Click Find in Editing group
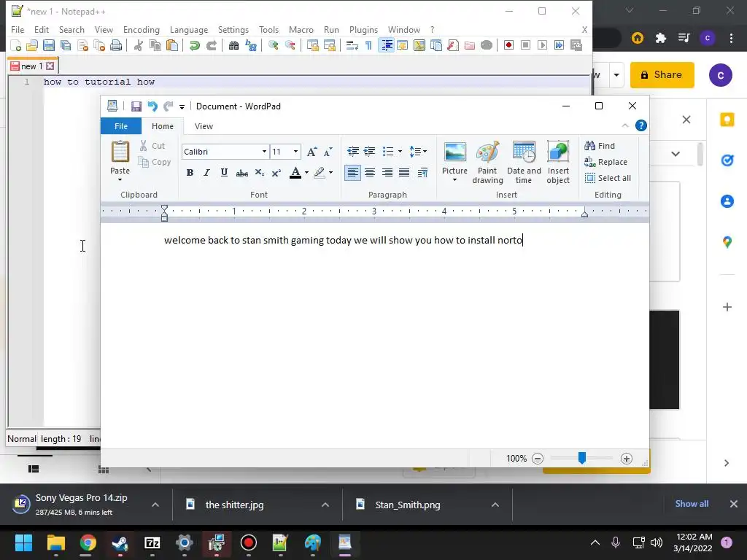Viewport: 747px width, 560px height. (x=600, y=146)
